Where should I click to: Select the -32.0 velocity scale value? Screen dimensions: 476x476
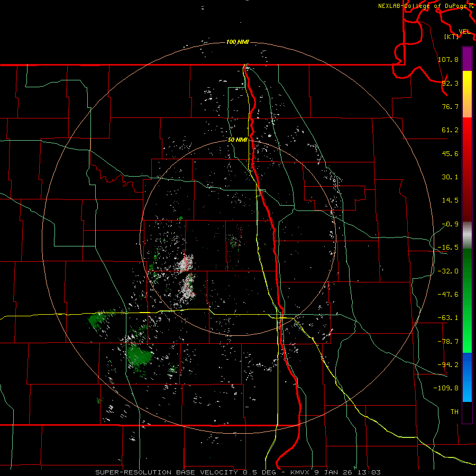click(x=448, y=271)
